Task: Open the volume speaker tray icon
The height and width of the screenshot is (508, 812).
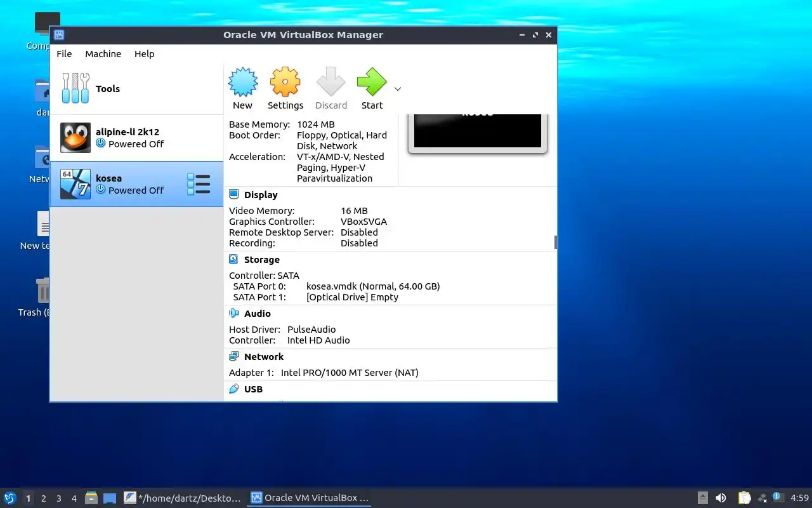Action: (721, 498)
